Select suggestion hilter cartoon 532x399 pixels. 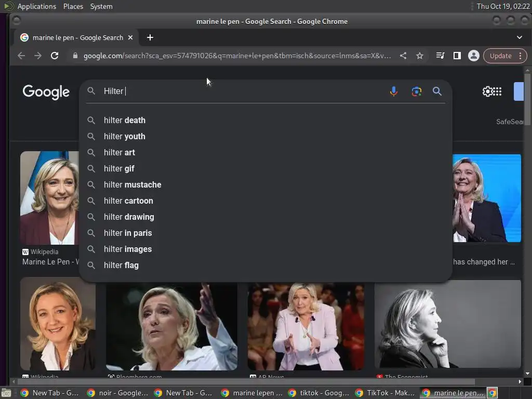(266, 201)
